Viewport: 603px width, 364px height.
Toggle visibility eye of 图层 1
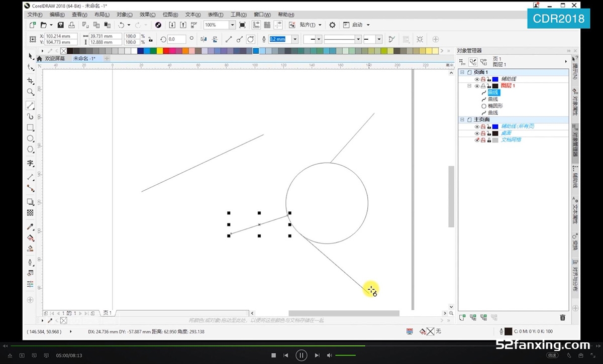tap(477, 86)
